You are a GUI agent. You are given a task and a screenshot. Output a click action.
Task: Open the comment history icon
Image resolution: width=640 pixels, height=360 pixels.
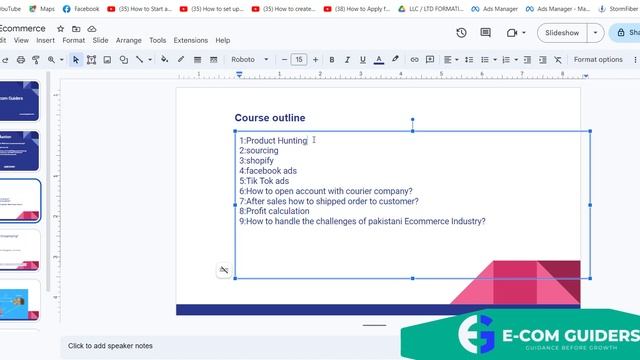coord(485,33)
